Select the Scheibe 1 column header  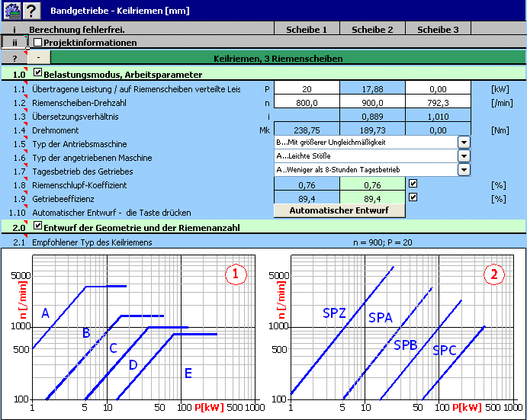coord(307,29)
